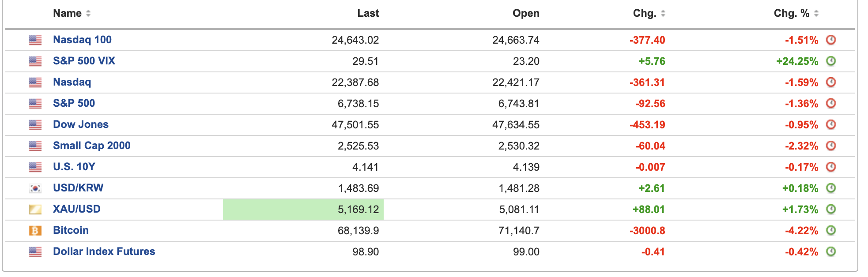Sort by Chg. column sort arrows
868x277 pixels.
[663, 14]
